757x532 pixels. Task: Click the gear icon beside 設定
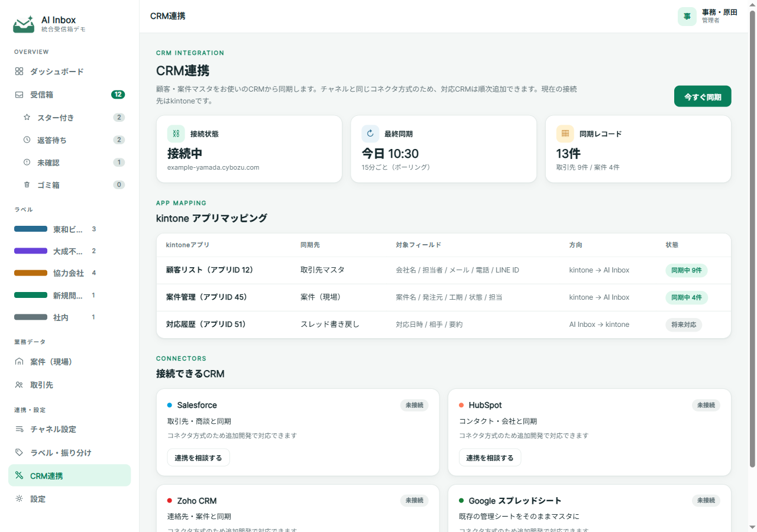(19, 499)
